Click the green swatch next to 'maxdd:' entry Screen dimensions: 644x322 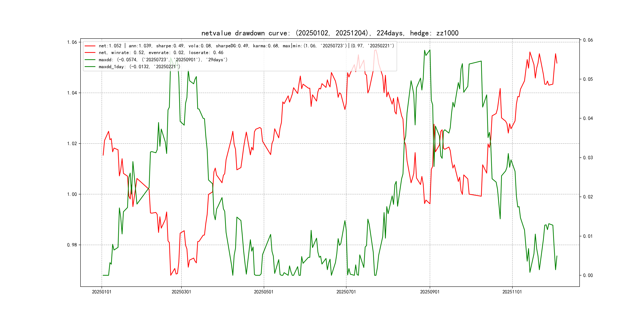[90, 60]
